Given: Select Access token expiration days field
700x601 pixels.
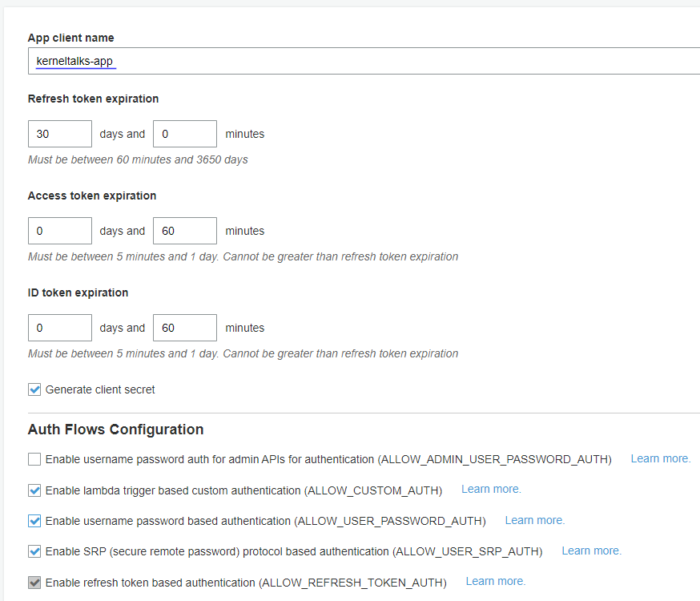Looking at the screenshot, I should pos(60,231).
